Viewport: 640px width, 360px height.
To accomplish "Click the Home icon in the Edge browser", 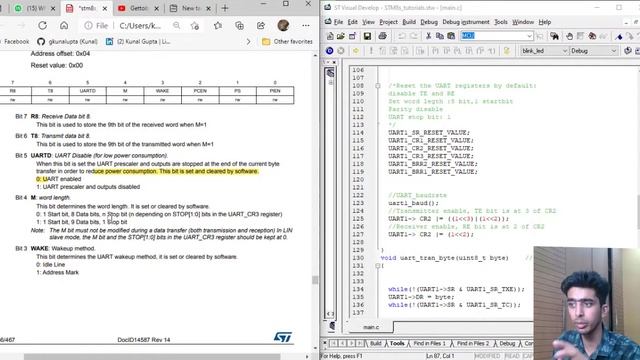I will point(64,25).
